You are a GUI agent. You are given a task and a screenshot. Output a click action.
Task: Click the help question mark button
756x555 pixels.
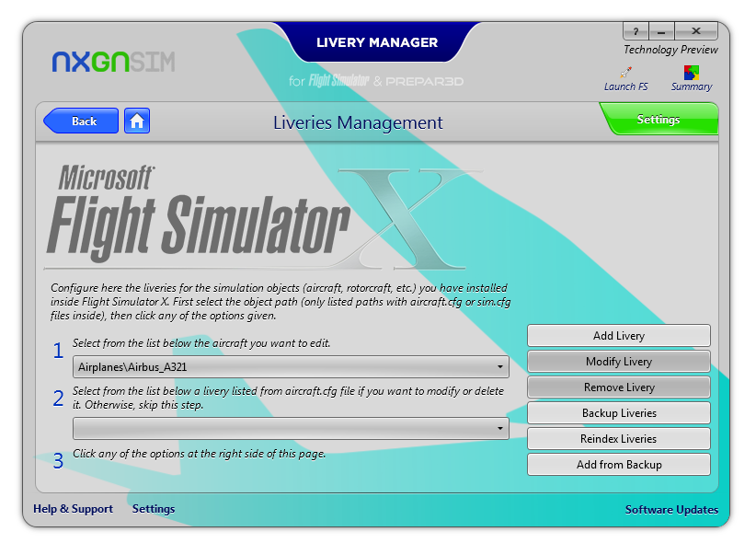[x=636, y=31]
